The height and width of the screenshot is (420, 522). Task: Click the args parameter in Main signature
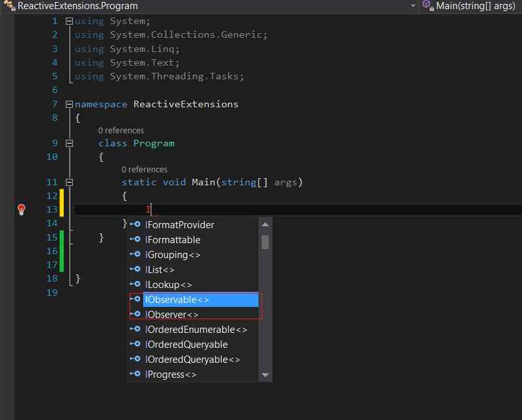pyautogui.click(x=285, y=182)
